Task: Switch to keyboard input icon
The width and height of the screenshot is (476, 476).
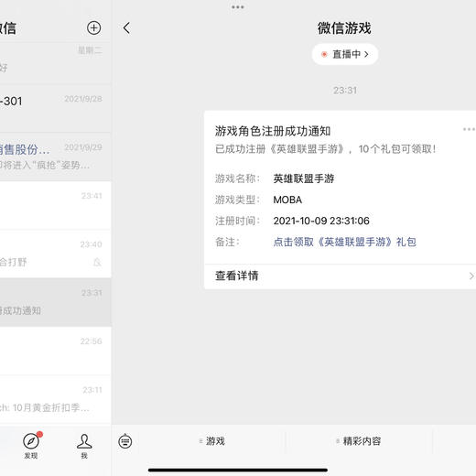Action: 125,441
